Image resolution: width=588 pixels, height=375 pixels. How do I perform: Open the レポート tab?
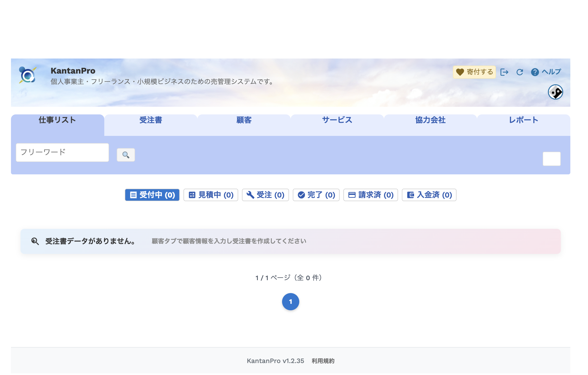(x=523, y=120)
